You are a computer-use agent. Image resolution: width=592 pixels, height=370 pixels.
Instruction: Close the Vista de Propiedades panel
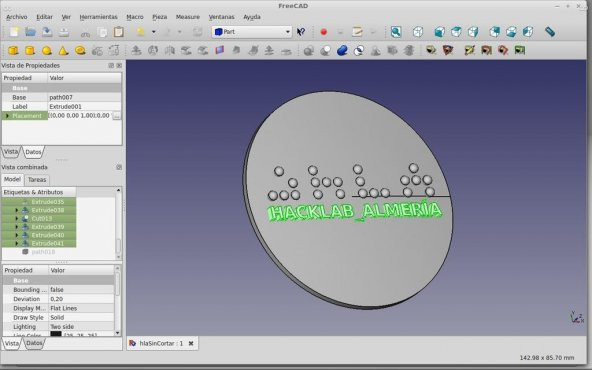point(119,65)
